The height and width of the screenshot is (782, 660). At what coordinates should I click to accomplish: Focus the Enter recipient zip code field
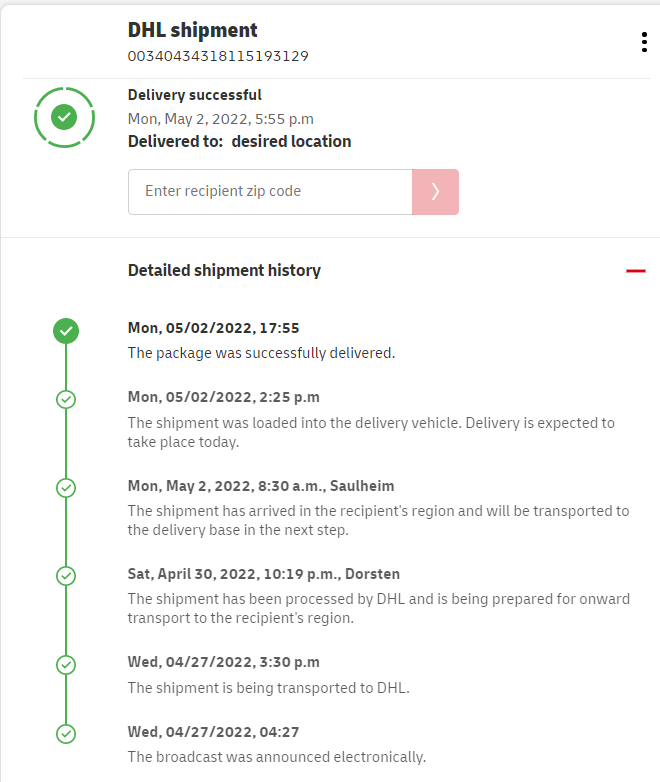pyautogui.click(x=270, y=192)
